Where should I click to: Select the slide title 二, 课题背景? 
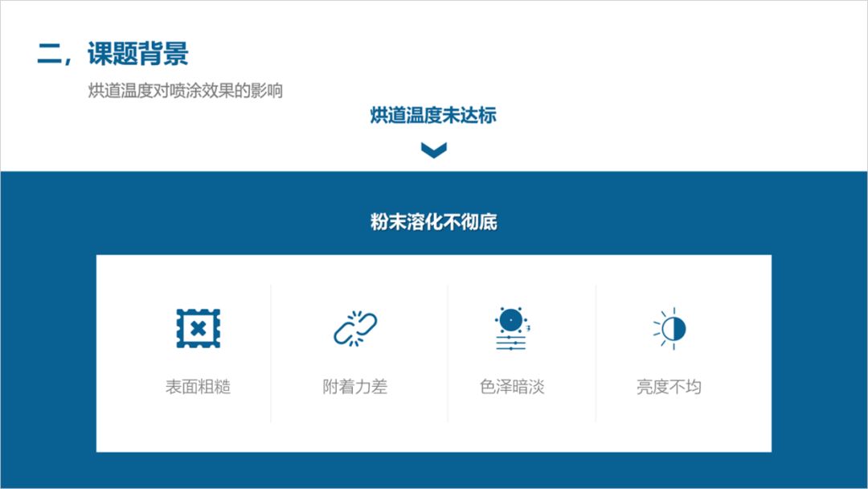click(113, 54)
